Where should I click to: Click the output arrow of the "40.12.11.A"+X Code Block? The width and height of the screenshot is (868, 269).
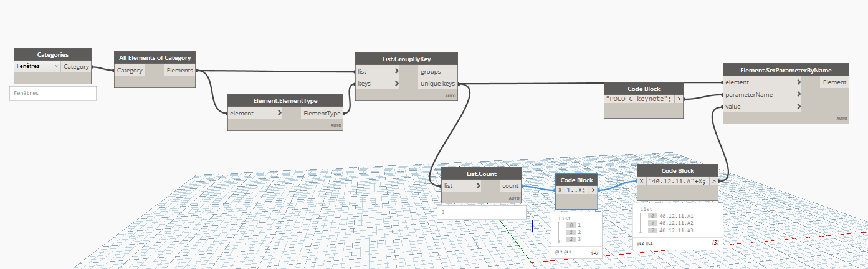click(714, 181)
